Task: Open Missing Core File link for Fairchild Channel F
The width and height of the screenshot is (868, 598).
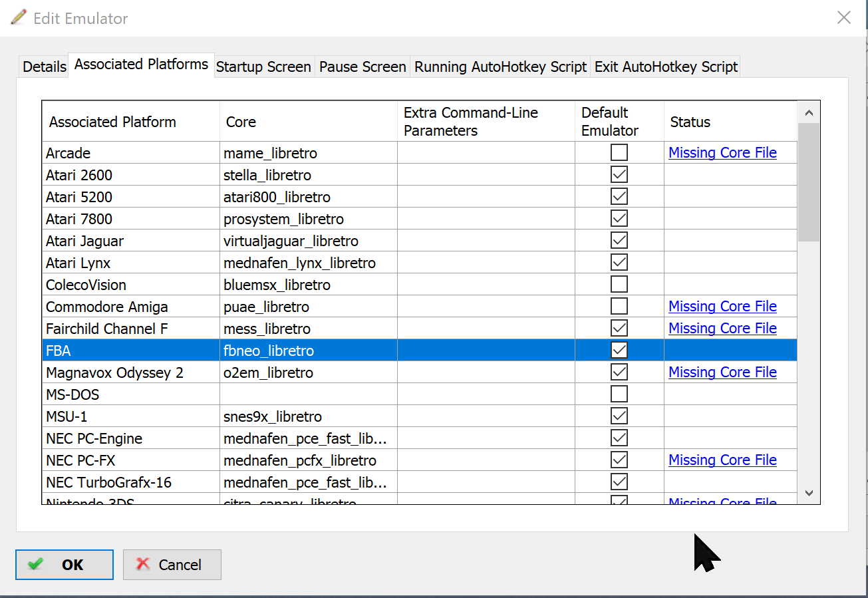Action: tap(722, 328)
